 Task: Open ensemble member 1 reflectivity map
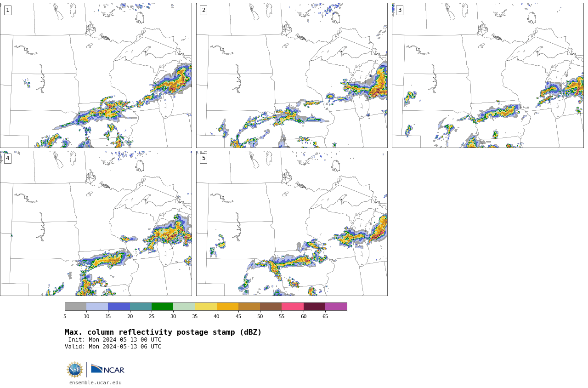point(96,75)
